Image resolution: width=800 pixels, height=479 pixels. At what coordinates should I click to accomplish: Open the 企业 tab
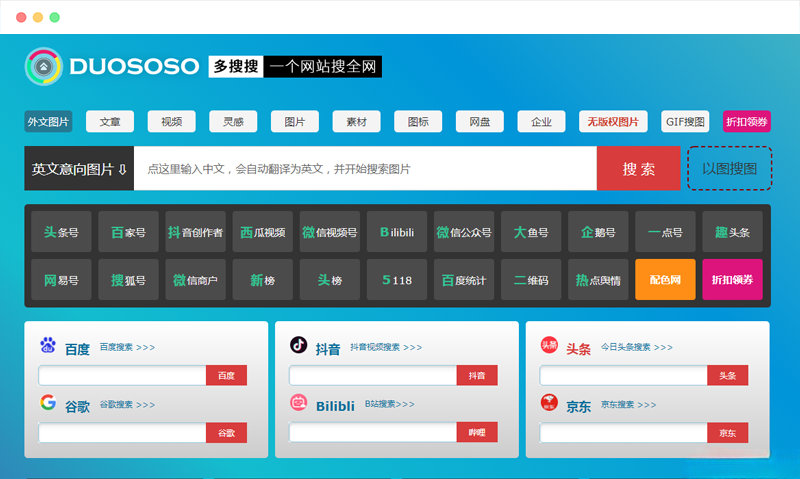click(541, 121)
